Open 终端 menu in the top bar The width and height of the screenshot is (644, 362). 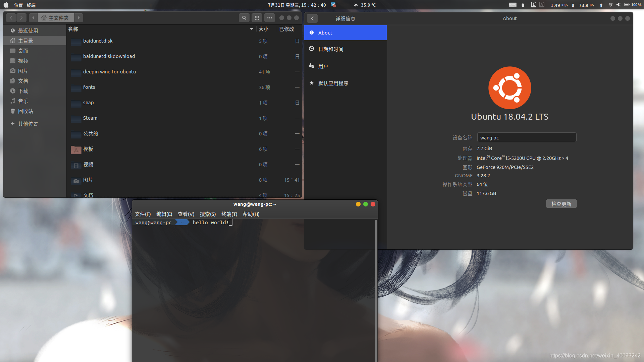click(31, 5)
